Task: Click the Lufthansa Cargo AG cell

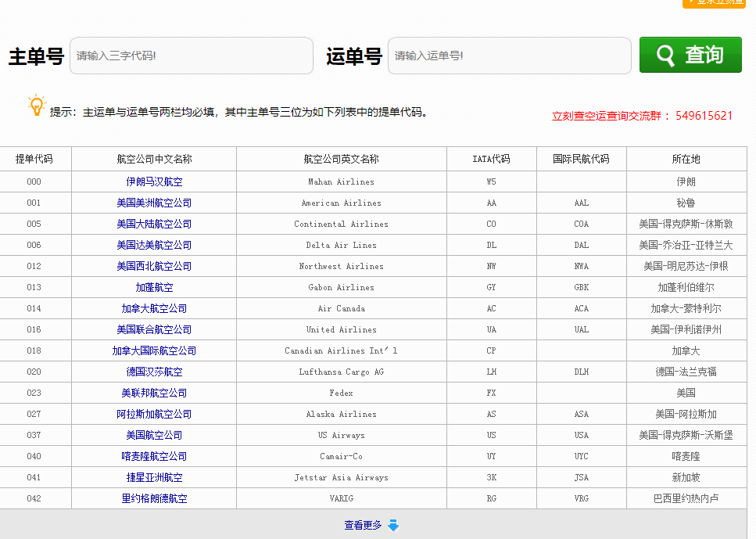Action: click(x=342, y=372)
